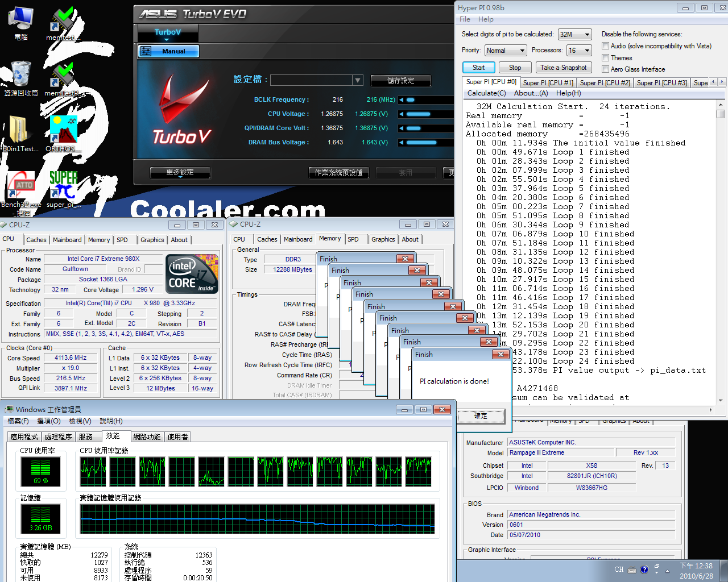Open the Hyper PI Help menu
This screenshot has width=728, height=582.
pyautogui.click(x=486, y=19)
